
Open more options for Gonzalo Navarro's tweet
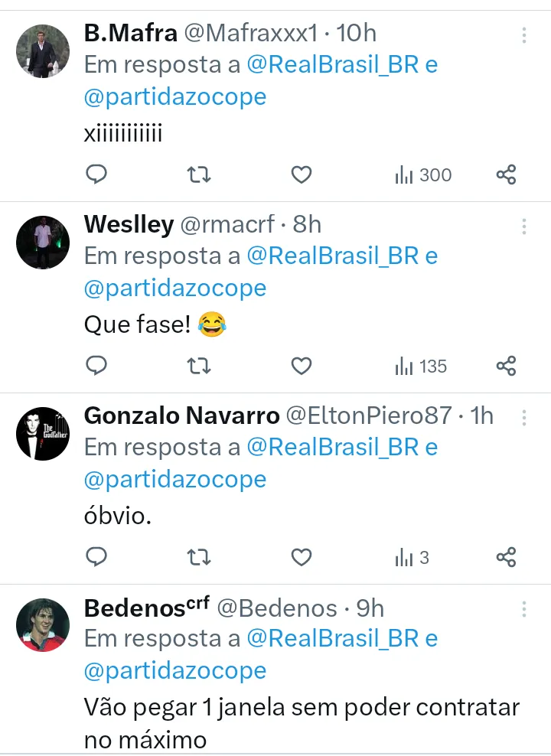pyautogui.click(x=524, y=418)
